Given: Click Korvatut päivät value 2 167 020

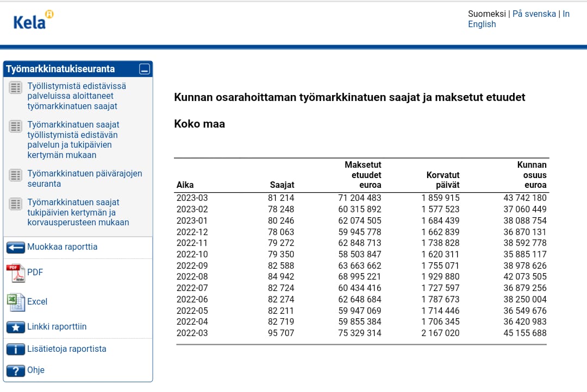Looking at the screenshot, I should (440, 333).
